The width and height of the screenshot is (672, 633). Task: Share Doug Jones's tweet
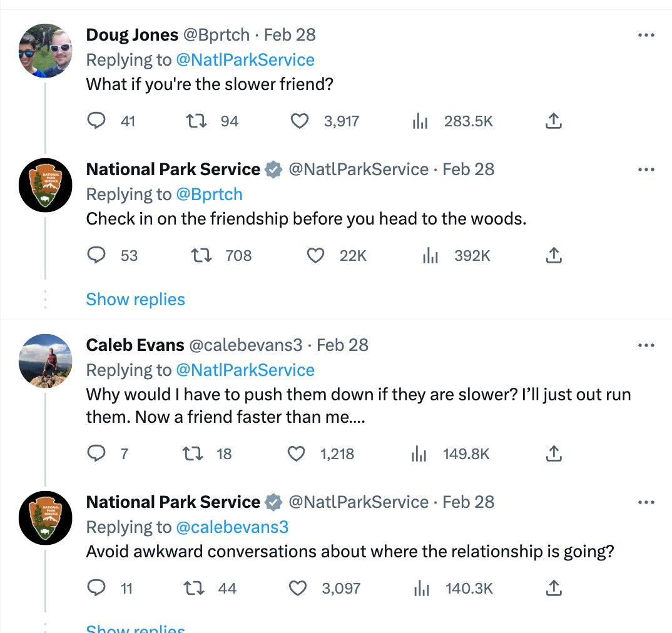553,121
